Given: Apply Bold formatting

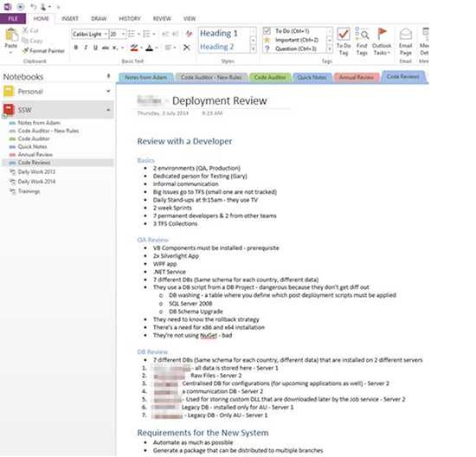Looking at the screenshot, I should [x=76, y=48].
